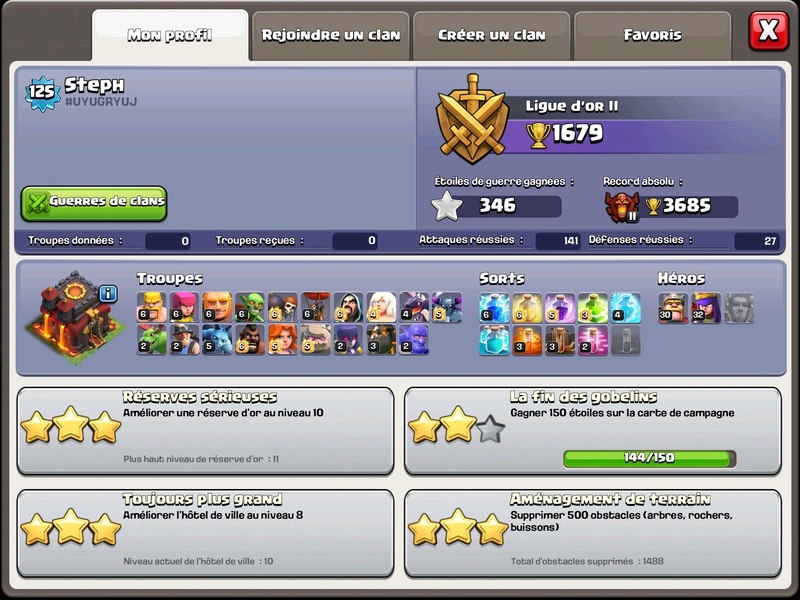Click the Ligue d'or II badge
The image size is (800, 600).
point(472,119)
